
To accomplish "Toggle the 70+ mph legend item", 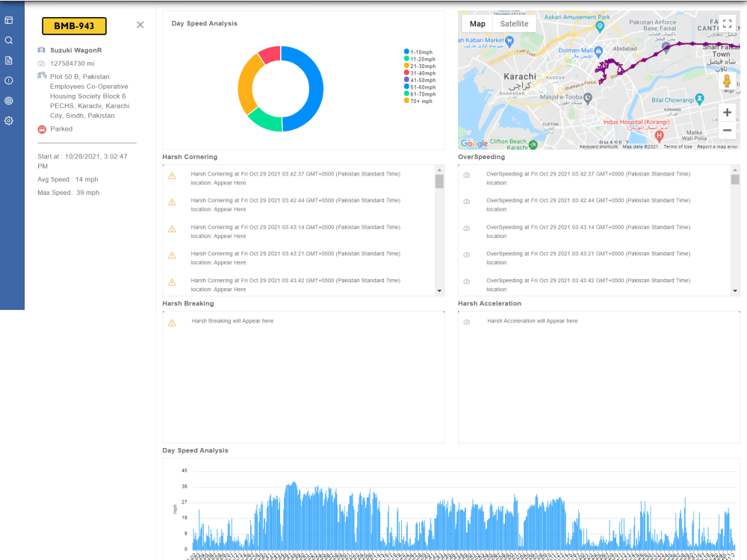I will (418, 101).
